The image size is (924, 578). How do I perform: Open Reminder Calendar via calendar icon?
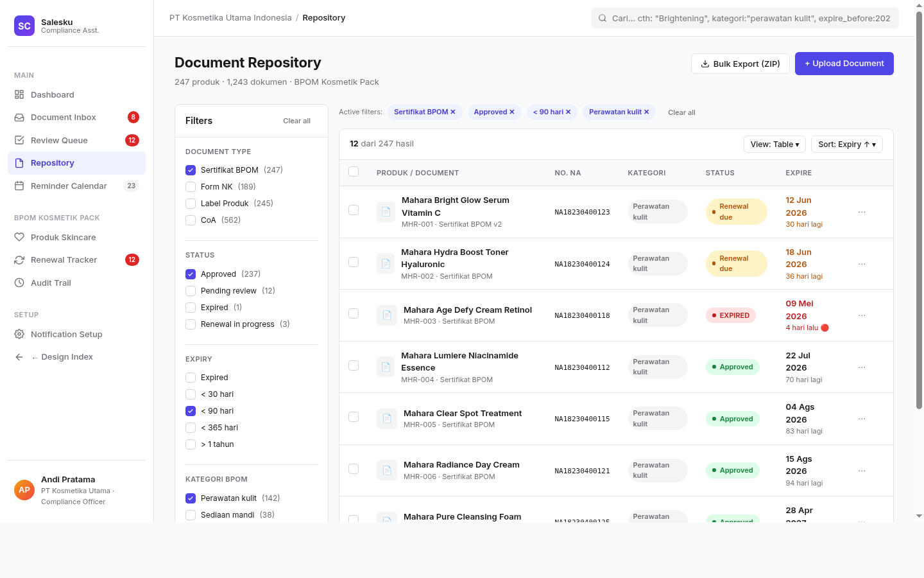pyautogui.click(x=19, y=186)
